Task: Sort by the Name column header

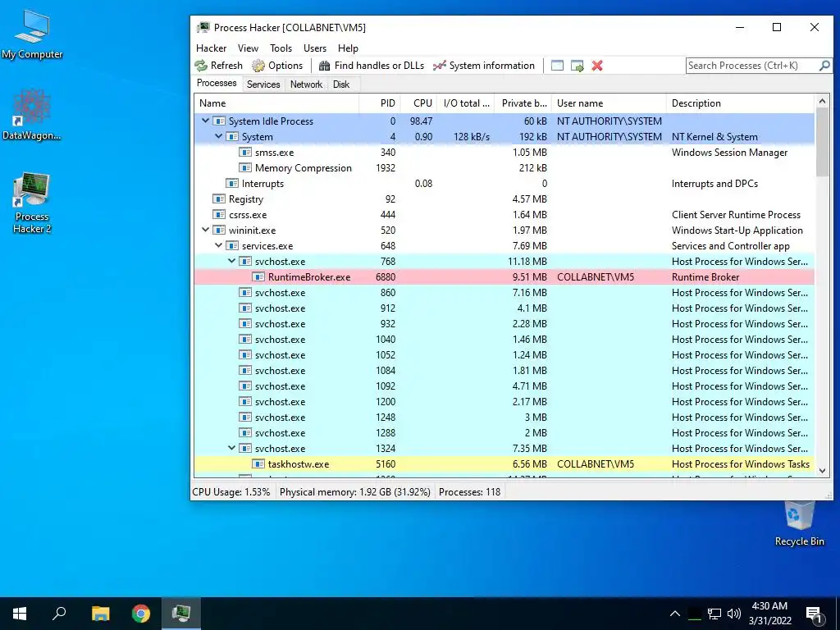Action: pyautogui.click(x=276, y=103)
